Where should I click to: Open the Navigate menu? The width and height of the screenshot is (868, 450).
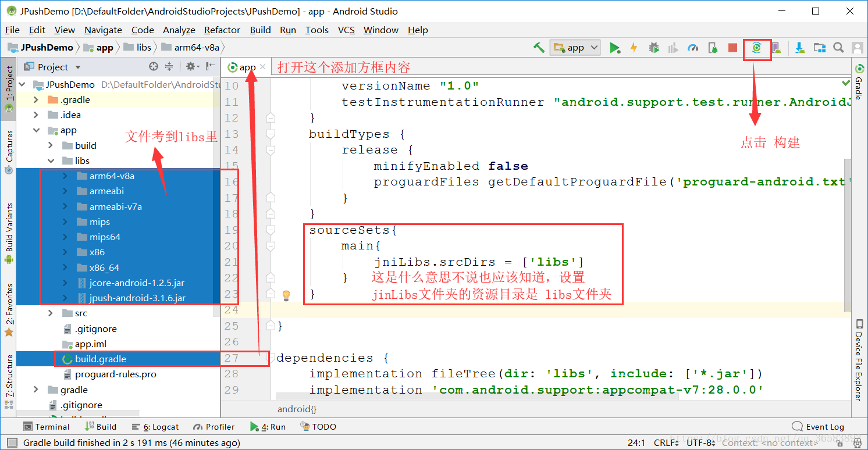[103, 30]
